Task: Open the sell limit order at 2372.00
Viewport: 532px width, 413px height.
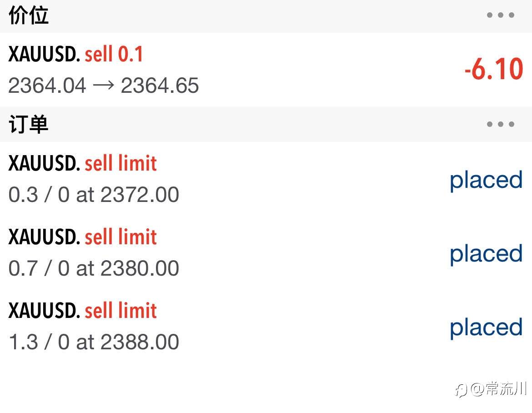Action: click(x=94, y=195)
